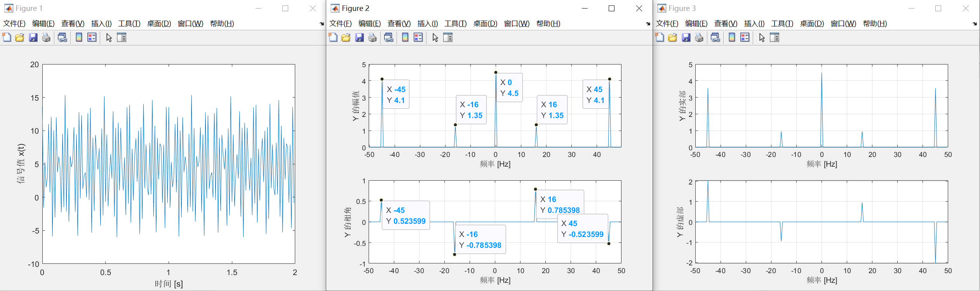Open 桌面(D) menu in Figure 2
The height and width of the screenshot is (291, 980).
(x=485, y=23)
